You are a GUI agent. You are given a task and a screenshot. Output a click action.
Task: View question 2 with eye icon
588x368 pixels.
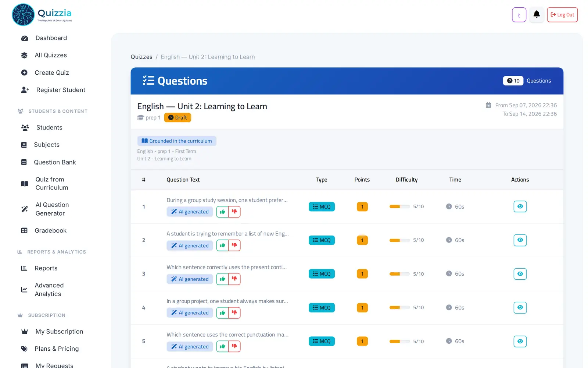coord(520,240)
